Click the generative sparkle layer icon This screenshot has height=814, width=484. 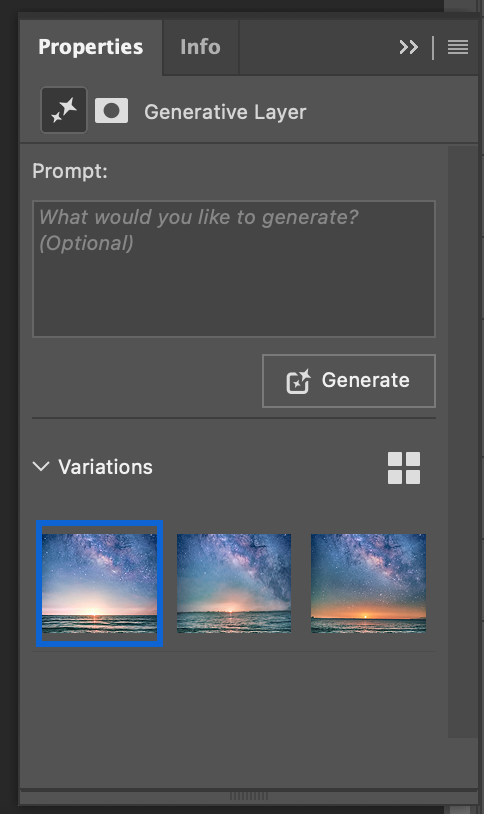pyautogui.click(x=64, y=110)
